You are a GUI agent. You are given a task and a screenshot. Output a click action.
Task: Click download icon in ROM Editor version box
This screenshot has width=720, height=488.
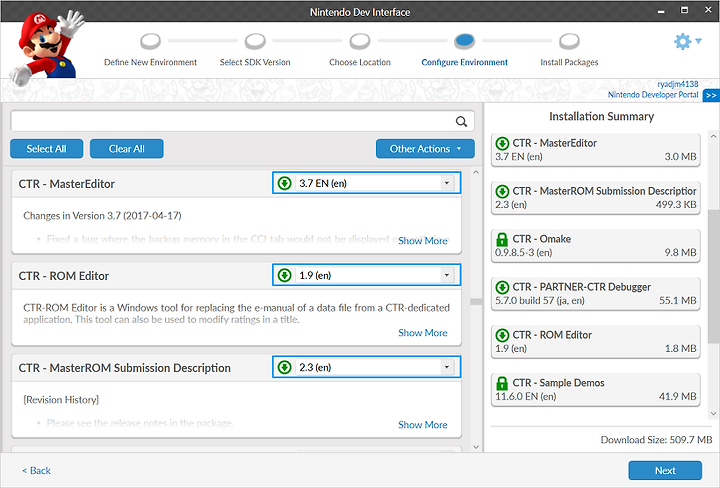click(285, 275)
